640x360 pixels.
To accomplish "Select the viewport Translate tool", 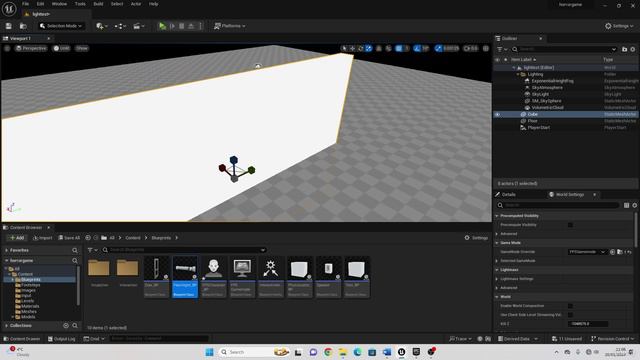I will 352,48.
